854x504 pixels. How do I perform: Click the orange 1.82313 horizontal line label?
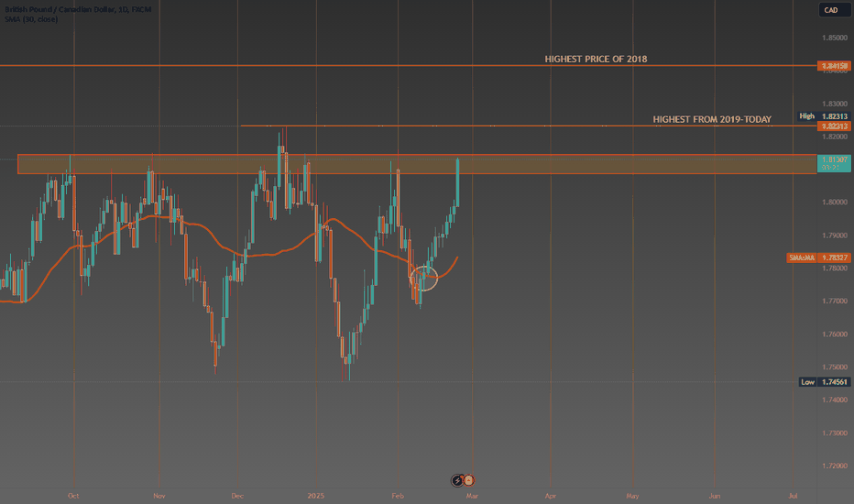(x=833, y=126)
